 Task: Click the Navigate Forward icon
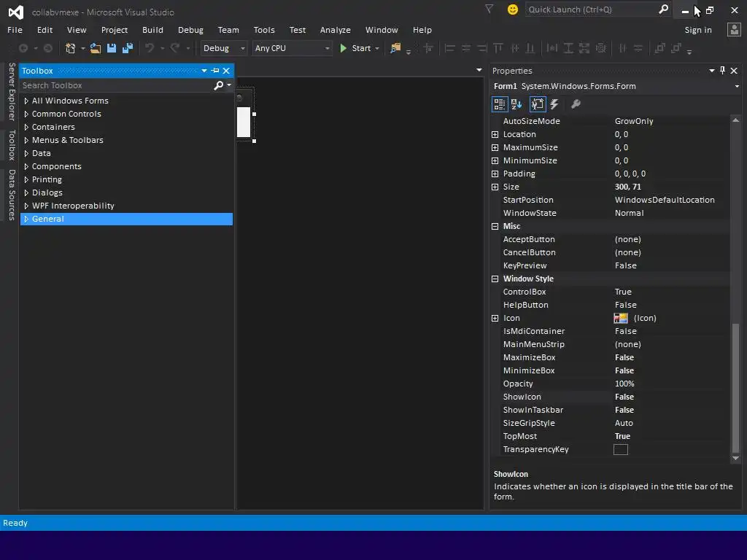click(47, 48)
